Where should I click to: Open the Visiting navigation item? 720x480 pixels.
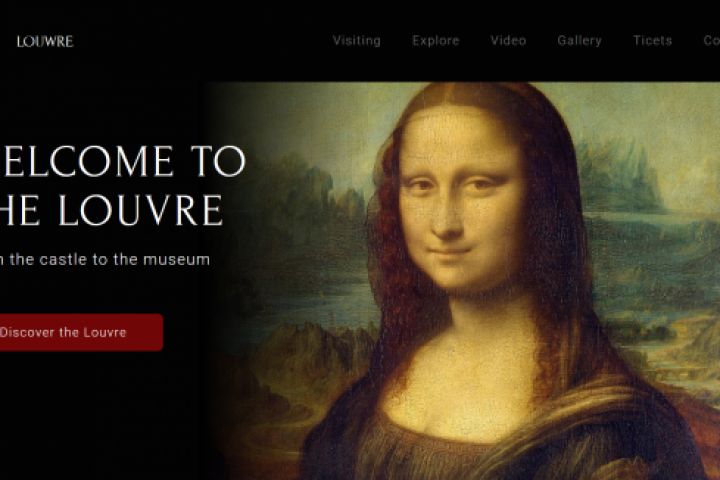pos(357,41)
